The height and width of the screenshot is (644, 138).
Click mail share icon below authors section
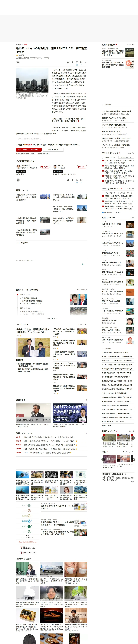(x=68, y=180)
